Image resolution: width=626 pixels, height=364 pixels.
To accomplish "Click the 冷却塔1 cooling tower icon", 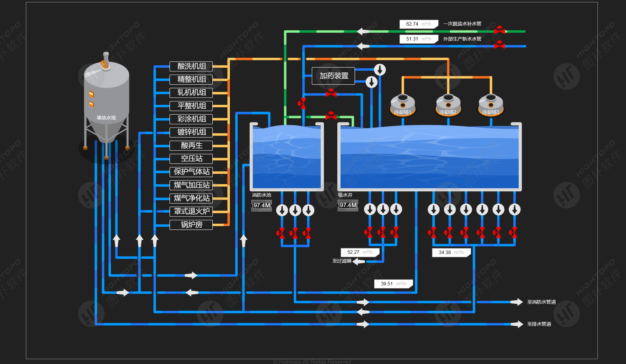I will tap(403, 105).
